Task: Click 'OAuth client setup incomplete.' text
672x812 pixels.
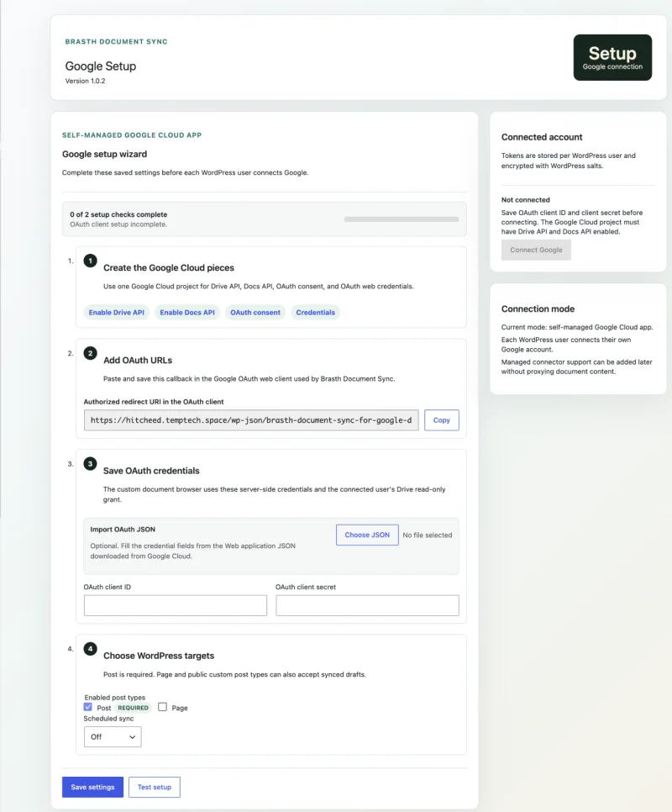Action: coord(118,224)
